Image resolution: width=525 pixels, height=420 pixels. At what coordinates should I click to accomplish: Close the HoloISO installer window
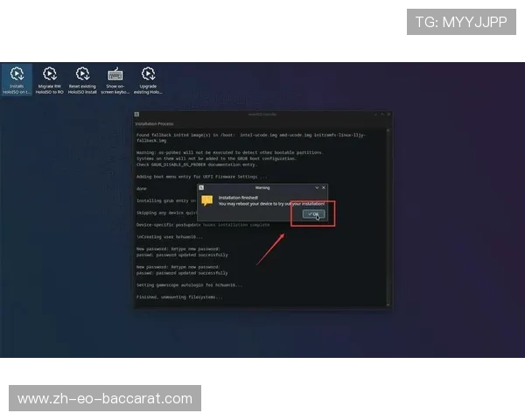coord(387,115)
